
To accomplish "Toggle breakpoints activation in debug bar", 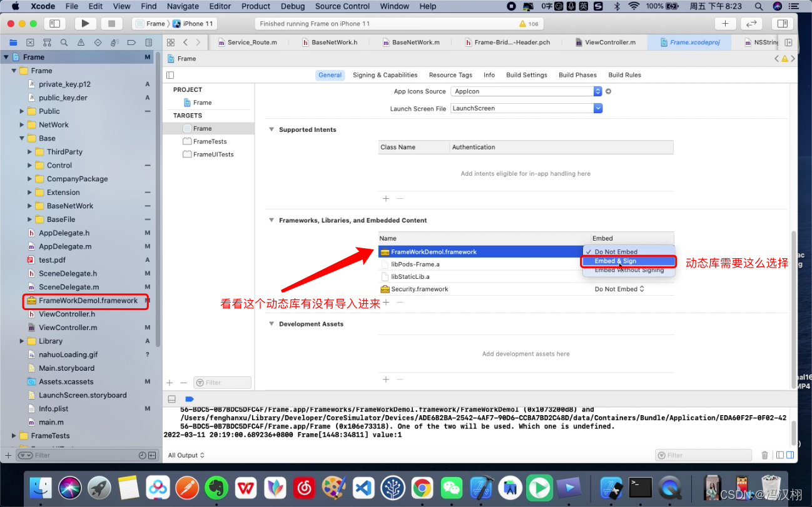I will point(190,399).
